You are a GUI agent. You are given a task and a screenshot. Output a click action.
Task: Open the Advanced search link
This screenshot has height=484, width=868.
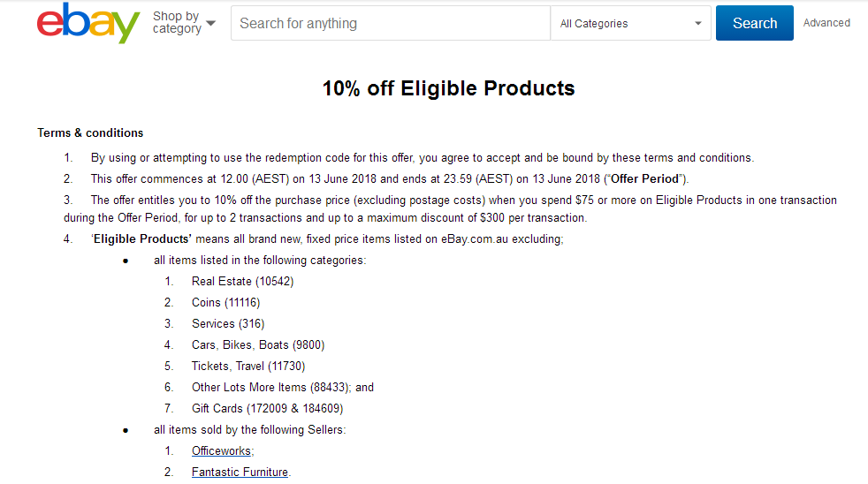[826, 23]
